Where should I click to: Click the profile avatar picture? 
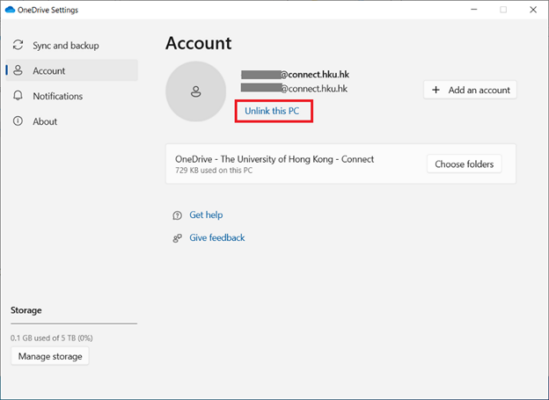[x=196, y=91]
